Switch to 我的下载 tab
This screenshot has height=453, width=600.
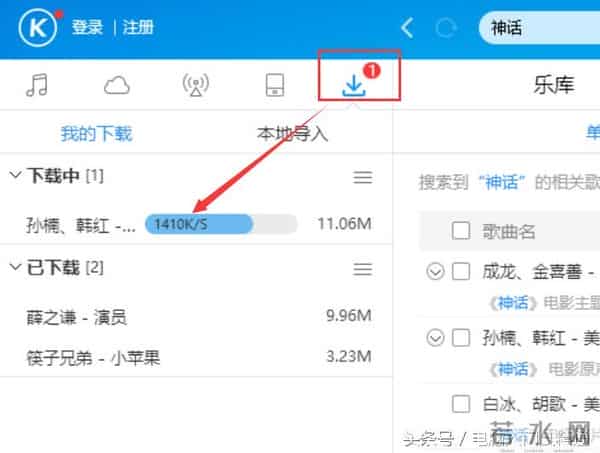click(x=96, y=134)
